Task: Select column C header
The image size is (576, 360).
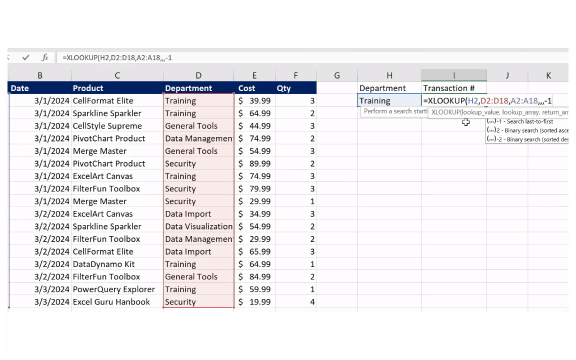Action: pos(117,75)
